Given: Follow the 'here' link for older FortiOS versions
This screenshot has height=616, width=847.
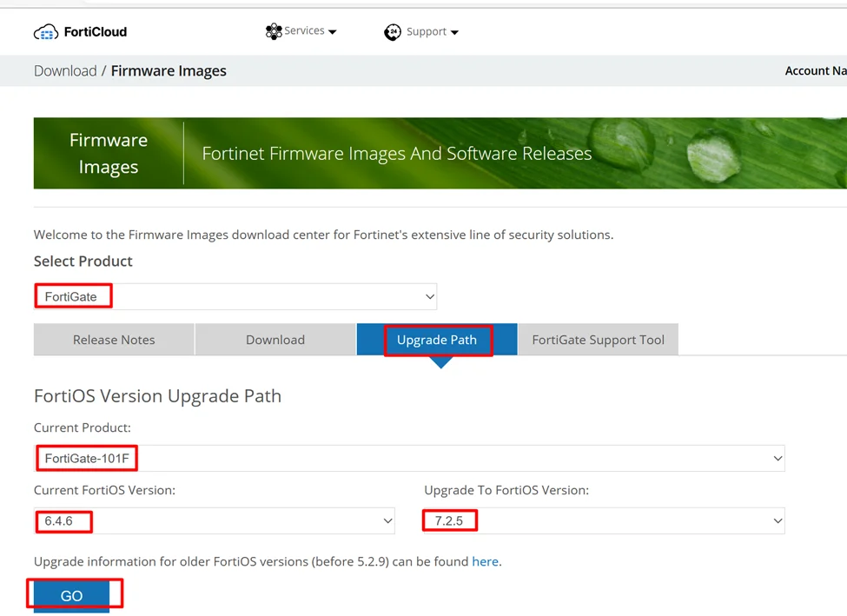Looking at the screenshot, I should click(485, 561).
